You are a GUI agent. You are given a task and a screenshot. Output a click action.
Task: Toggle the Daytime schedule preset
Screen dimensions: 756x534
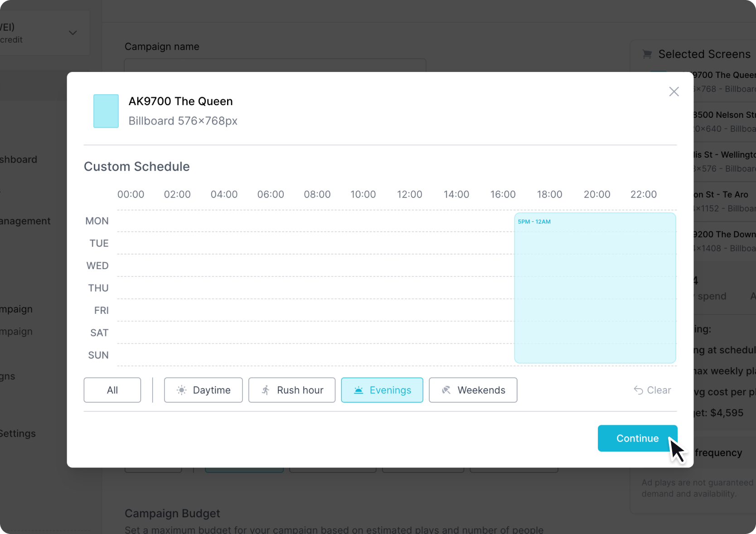coord(204,390)
